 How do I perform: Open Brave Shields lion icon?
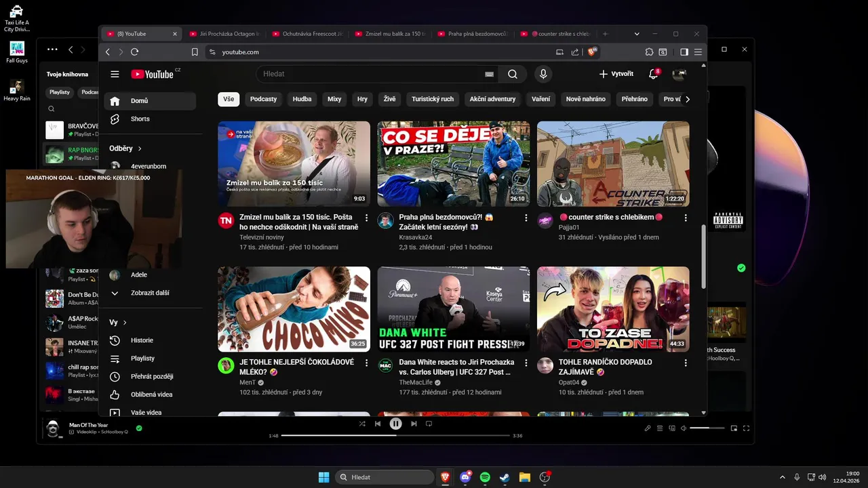pyautogui.click(x=591, y=52)
